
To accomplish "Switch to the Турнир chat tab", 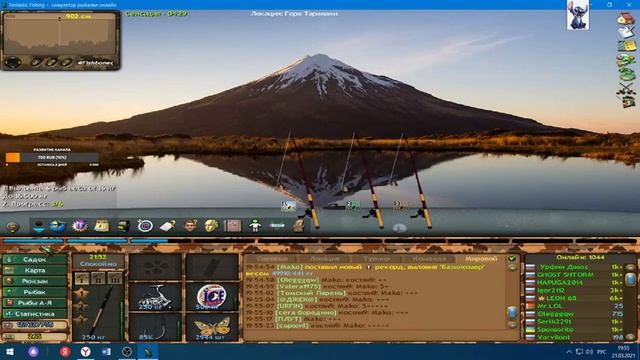I will (377, 259).
